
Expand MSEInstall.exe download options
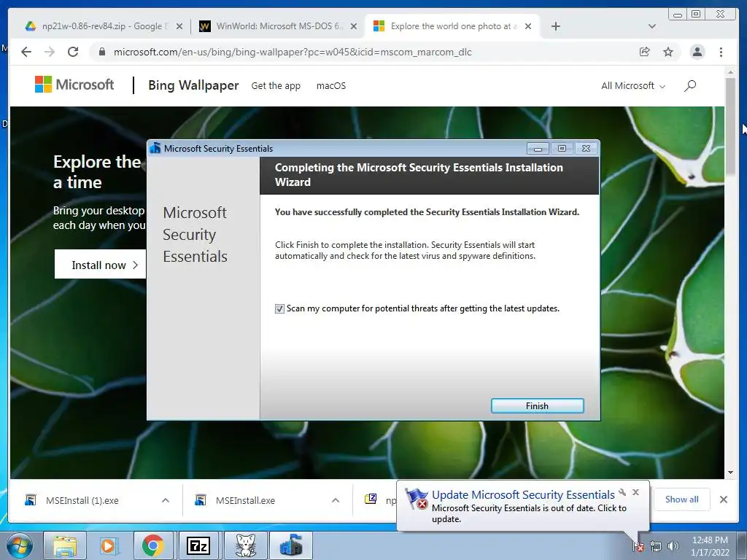336,500
